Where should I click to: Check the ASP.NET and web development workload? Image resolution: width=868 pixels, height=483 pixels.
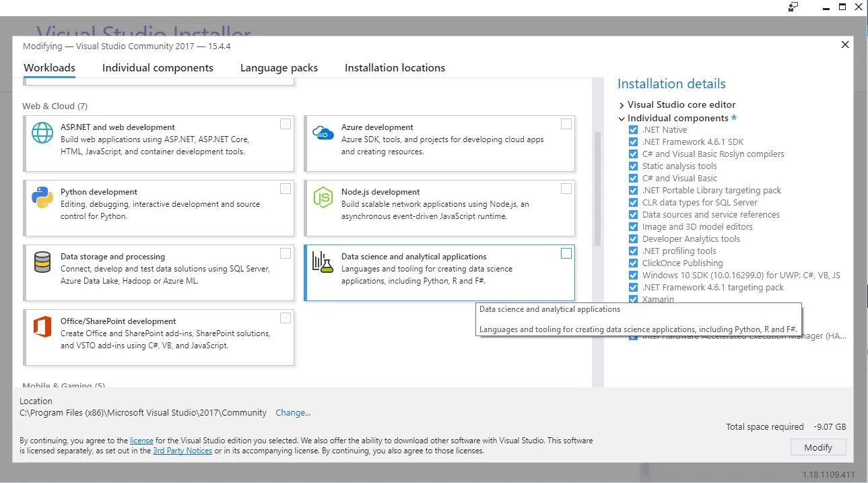tap(286, 124)
